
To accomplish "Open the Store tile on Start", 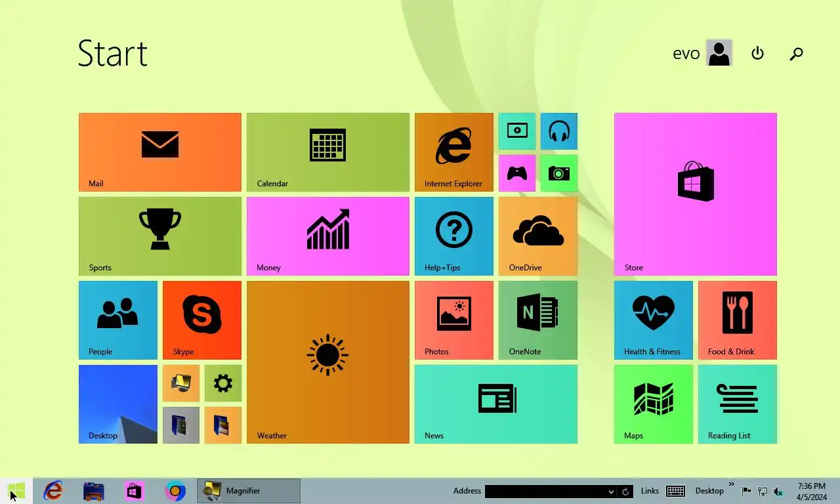I will tap(696, 194).
